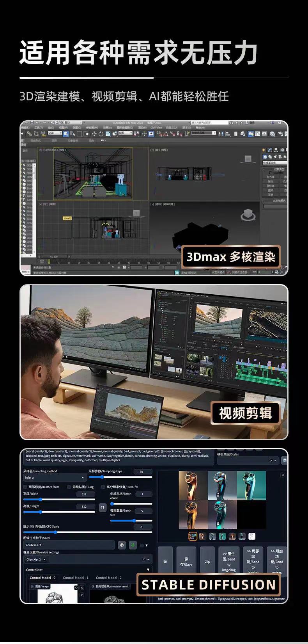Open the Sampling method Euler a dropdown

[54, 477]
